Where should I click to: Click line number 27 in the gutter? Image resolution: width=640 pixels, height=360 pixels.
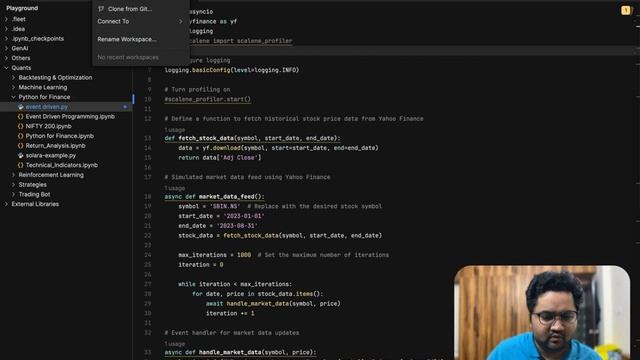pyautogui.click(x=148, y=284)
